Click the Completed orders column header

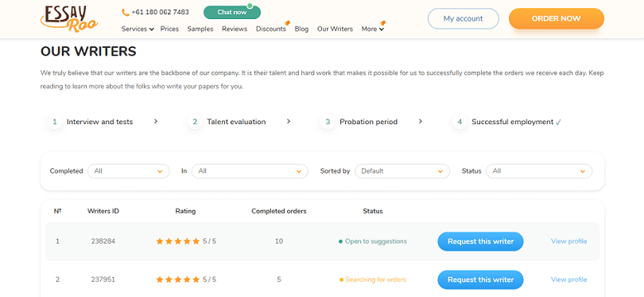pos(279,211)
